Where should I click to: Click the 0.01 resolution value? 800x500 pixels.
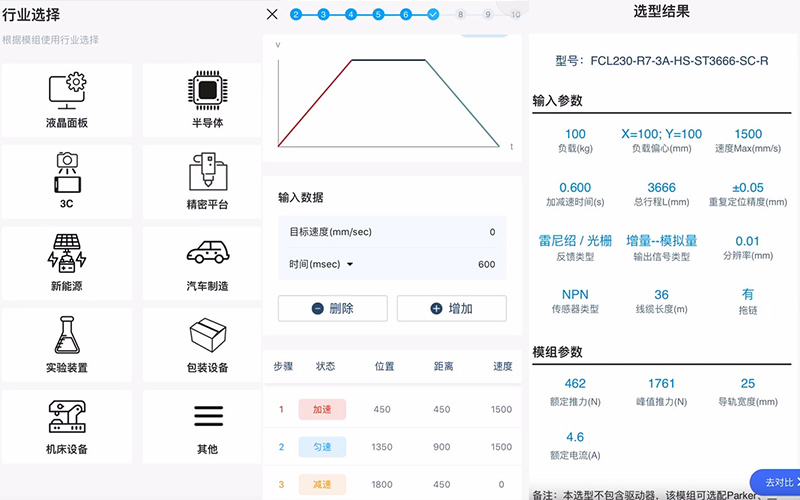[747, 241]
